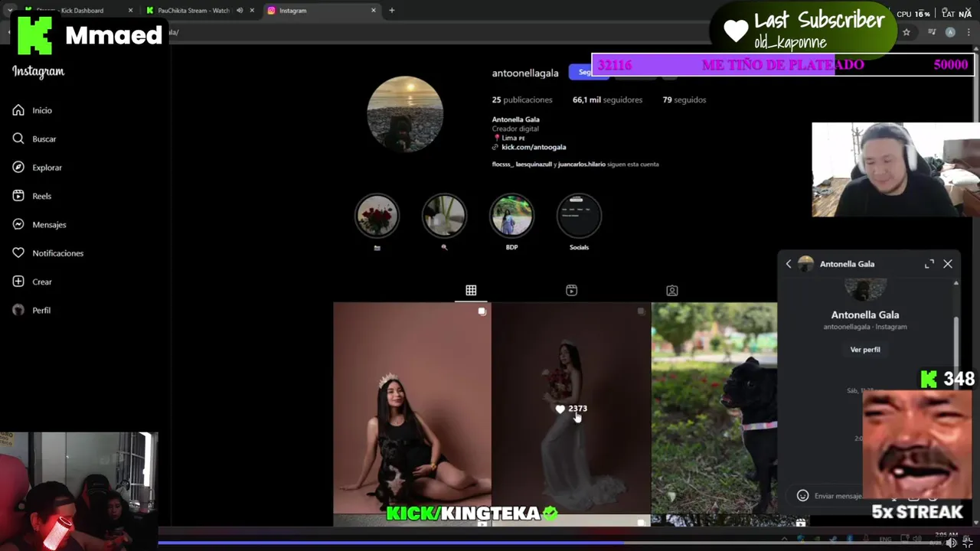Image resolution: width=980 pixels, height=551 pixels.
Task: Open Reels from the sidebar
Action: (x=32, y=196)
